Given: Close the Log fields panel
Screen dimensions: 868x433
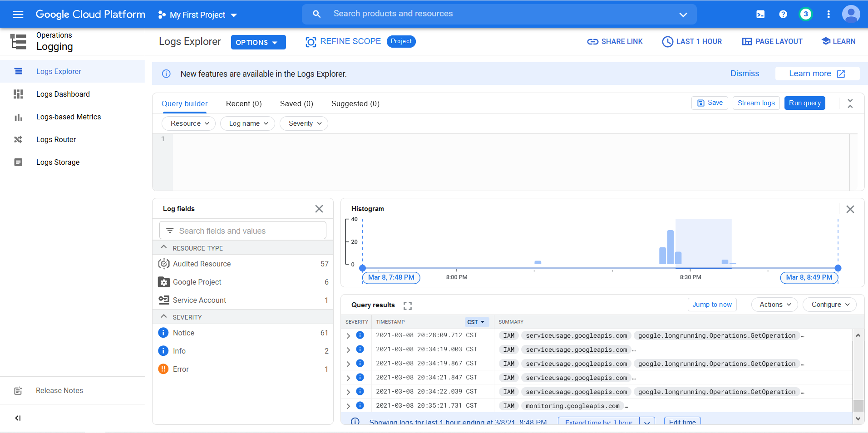Looking at the screenshot, I should click(x=319, y=209).
